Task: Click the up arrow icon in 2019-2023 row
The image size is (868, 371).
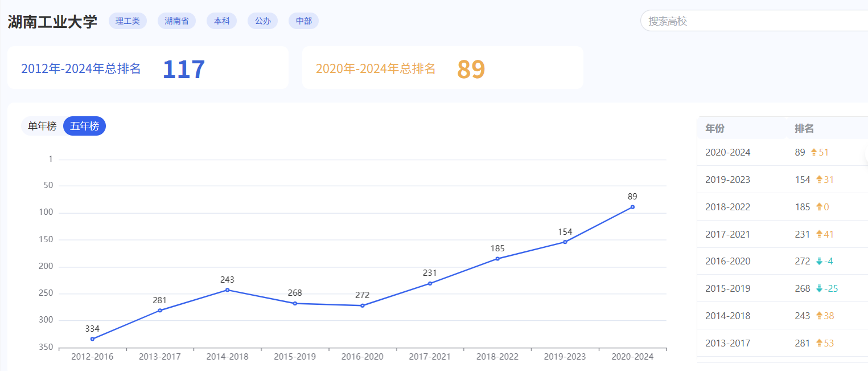Action: 819,180
